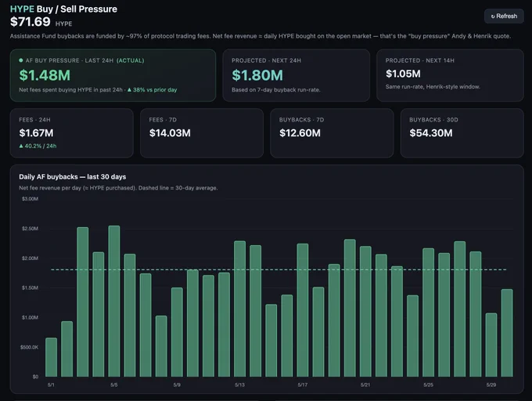Click the $1.50M y-axis label

pyautogui.click(x=30, y=288)
